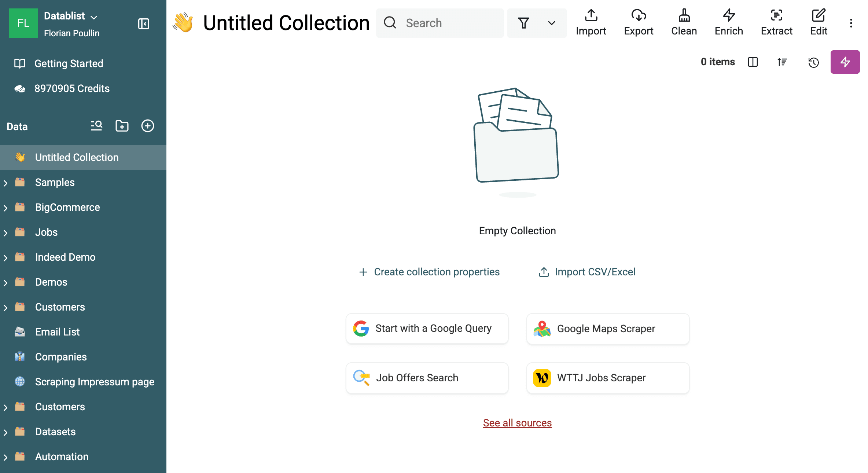Open the Export tool
Viewport: 868px width, 473px height.
[x=639, y=22]
